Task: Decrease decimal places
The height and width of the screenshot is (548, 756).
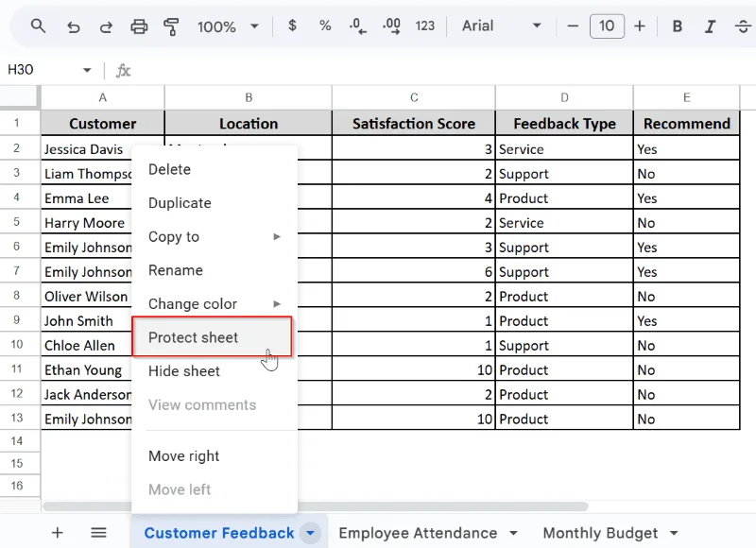Action: [358, 26]
